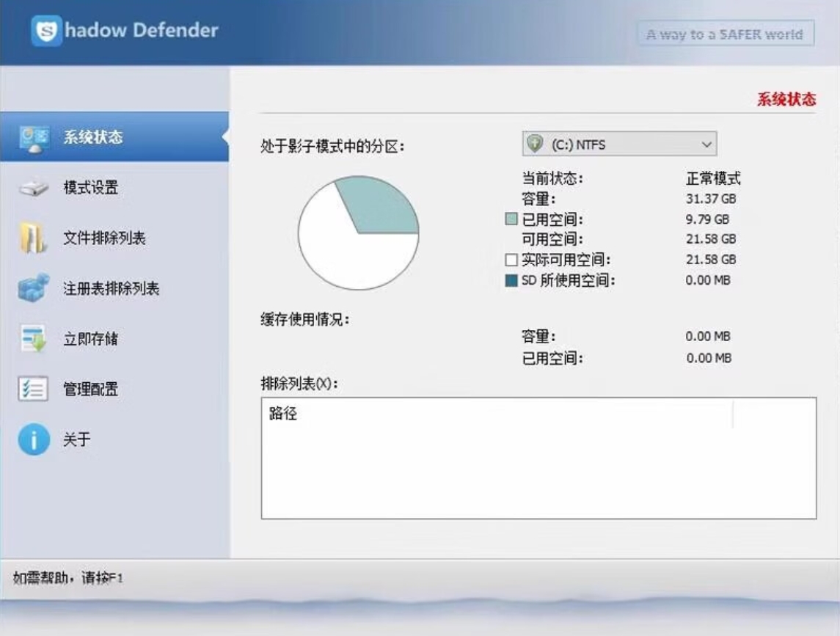This screenshot has height=636, width=840.
Task: Click the 正常模式 status value
Action: click(x=714, y=178)
